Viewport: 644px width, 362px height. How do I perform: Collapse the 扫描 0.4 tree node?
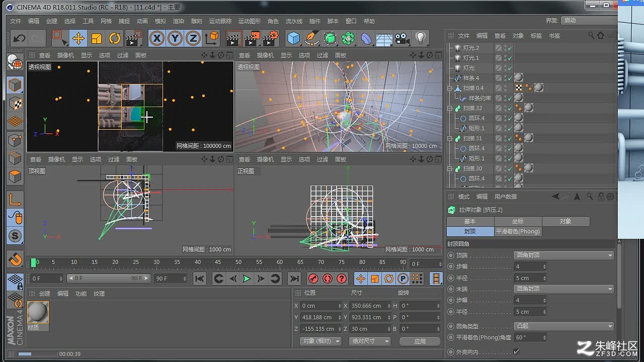pos(450,88)
